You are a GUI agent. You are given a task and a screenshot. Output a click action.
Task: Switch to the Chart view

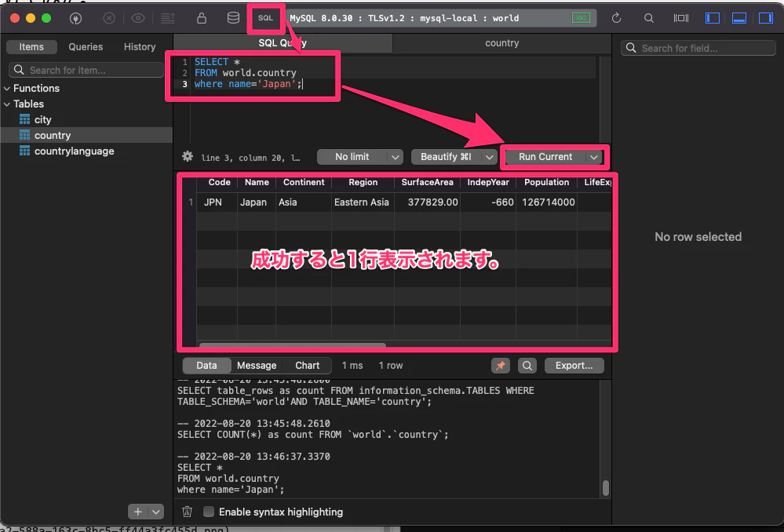[x=307, y=366]
